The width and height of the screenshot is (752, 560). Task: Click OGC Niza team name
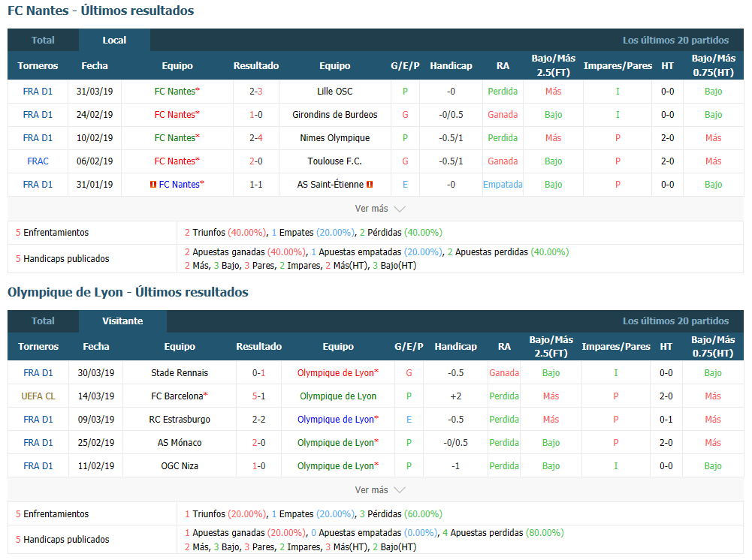(x=180, y=465)
